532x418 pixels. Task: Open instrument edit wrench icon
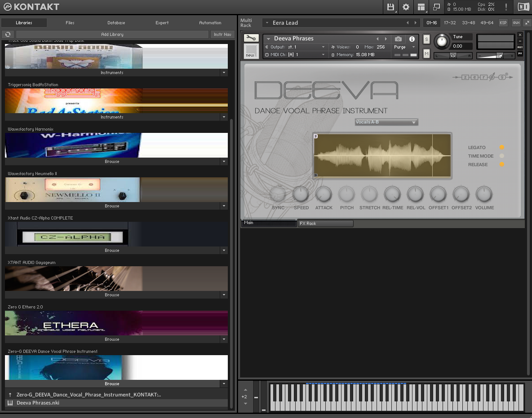[251, 38]
